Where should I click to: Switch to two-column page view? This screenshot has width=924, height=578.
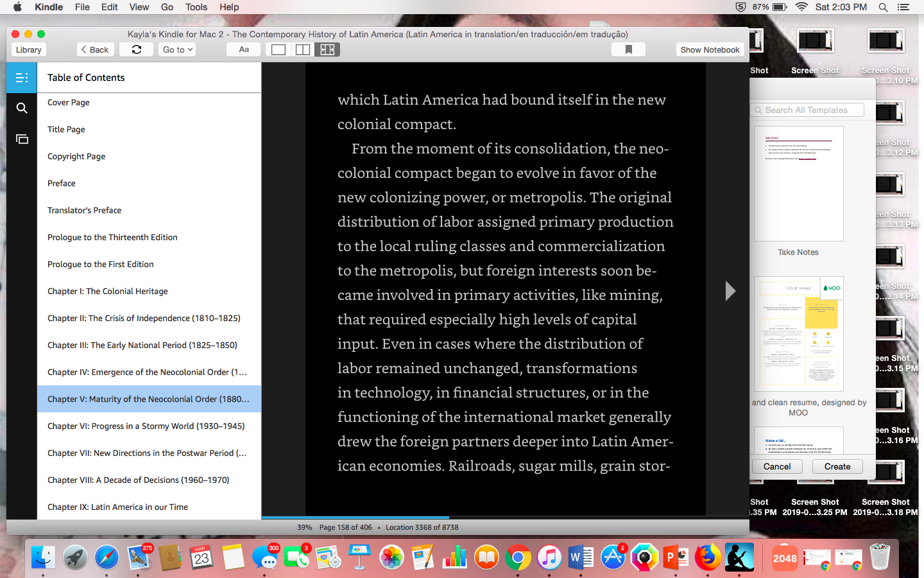303,49
